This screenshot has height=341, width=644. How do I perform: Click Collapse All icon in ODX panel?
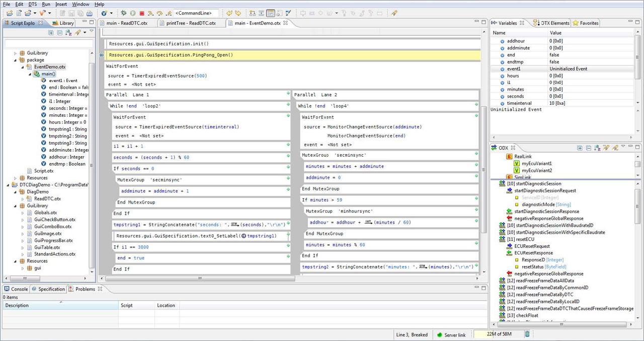tap(588, 148)
